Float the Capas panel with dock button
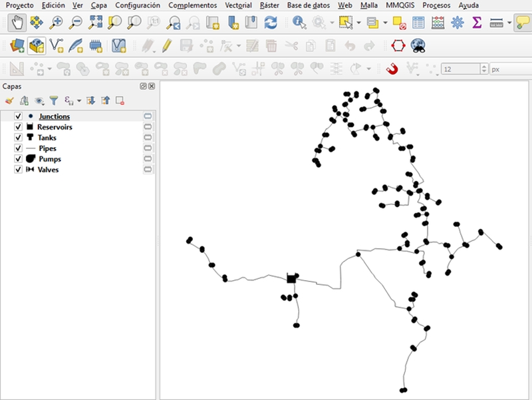The width and height of the screenshot is (532, 400). (143, 87)
